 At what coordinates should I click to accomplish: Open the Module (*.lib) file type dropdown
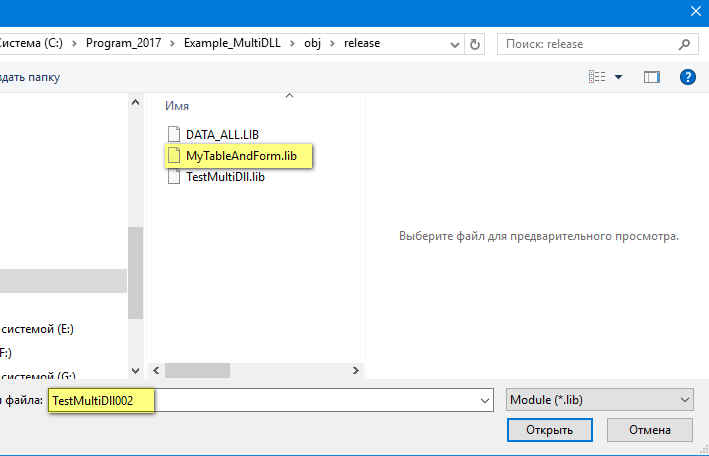coord(600,400)
